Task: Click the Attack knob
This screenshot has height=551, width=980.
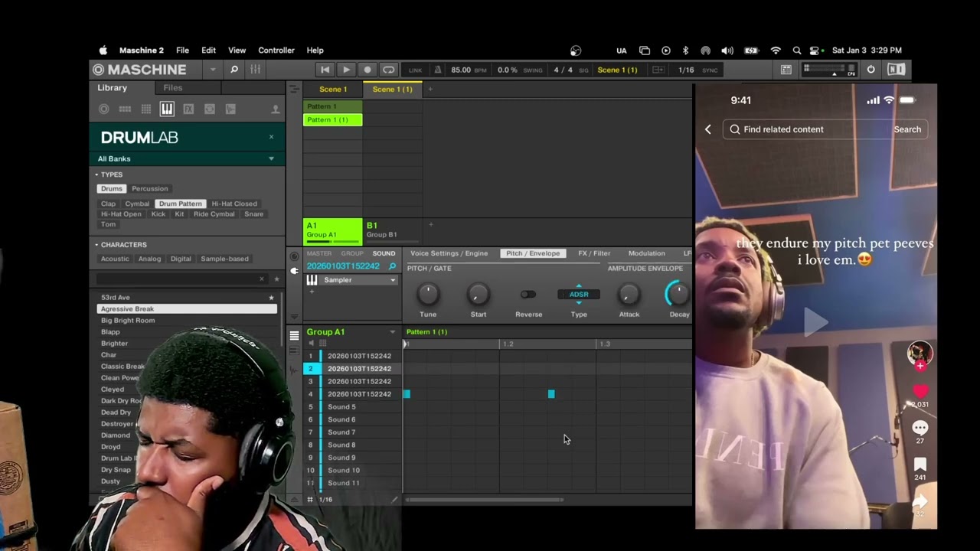Action: [x=629, y=294]
